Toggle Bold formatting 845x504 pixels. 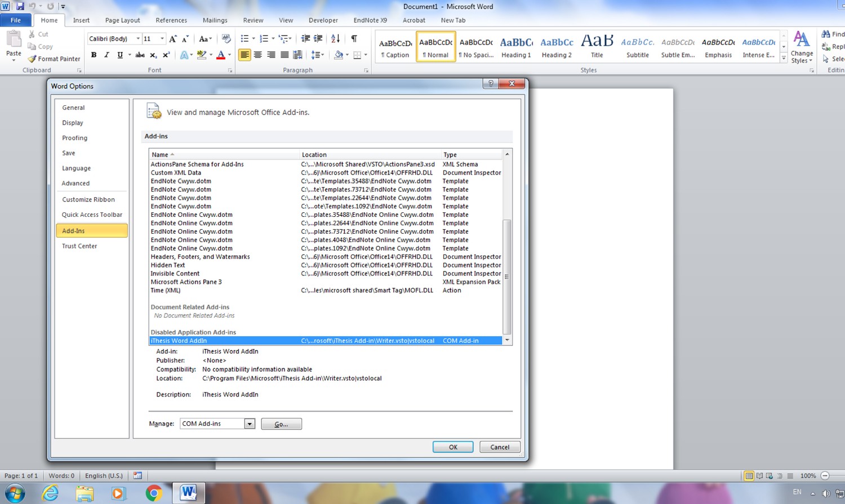[94, 55]
